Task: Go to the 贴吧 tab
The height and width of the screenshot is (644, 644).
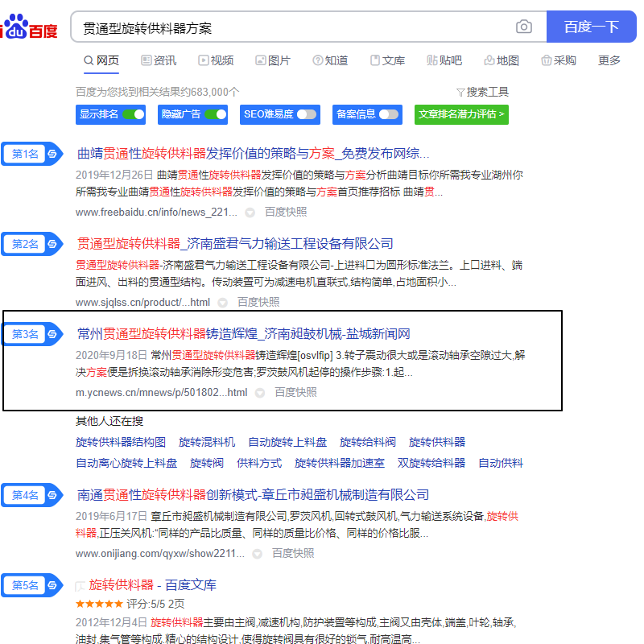Action: tap(444, 61)
